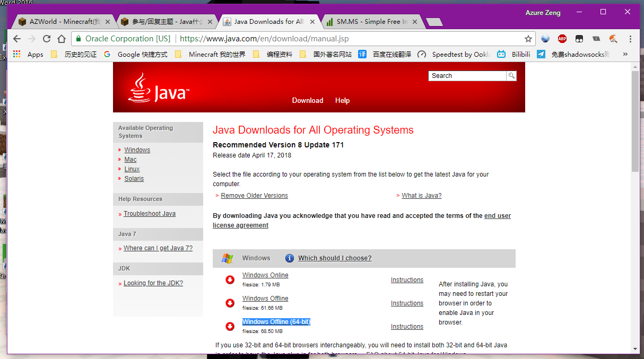
Task: Download Windows Offline (64-bit) link
Action: 276,322
